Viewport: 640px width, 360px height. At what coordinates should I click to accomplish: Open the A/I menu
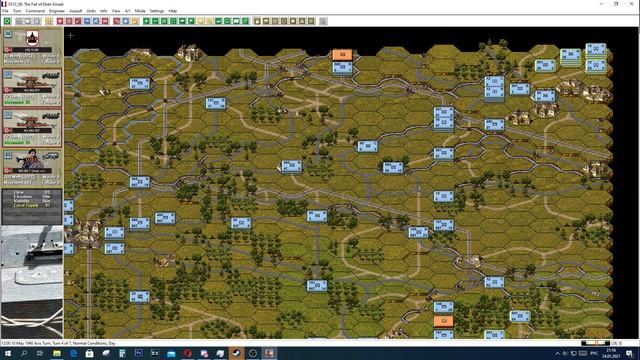click(127, 11)
